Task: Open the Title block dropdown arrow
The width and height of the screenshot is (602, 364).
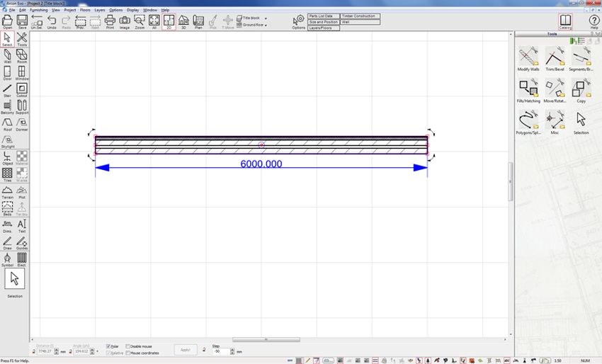Action: (266, 18)
